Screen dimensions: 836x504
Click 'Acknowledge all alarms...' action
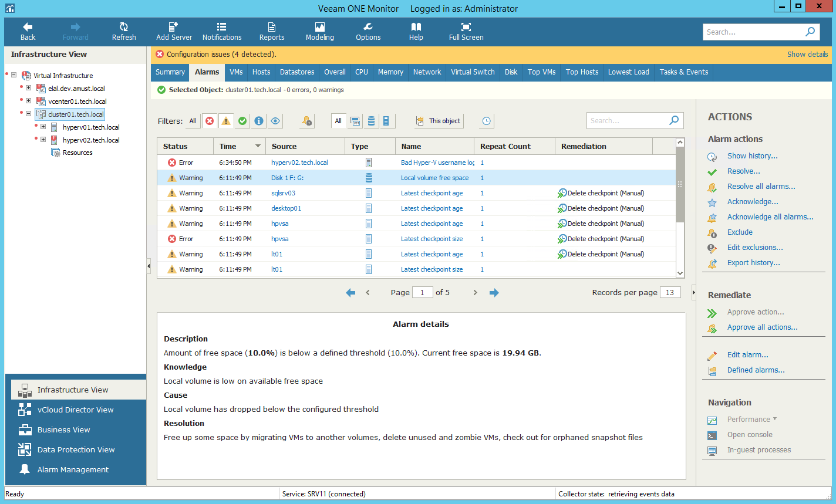point(770,217)
